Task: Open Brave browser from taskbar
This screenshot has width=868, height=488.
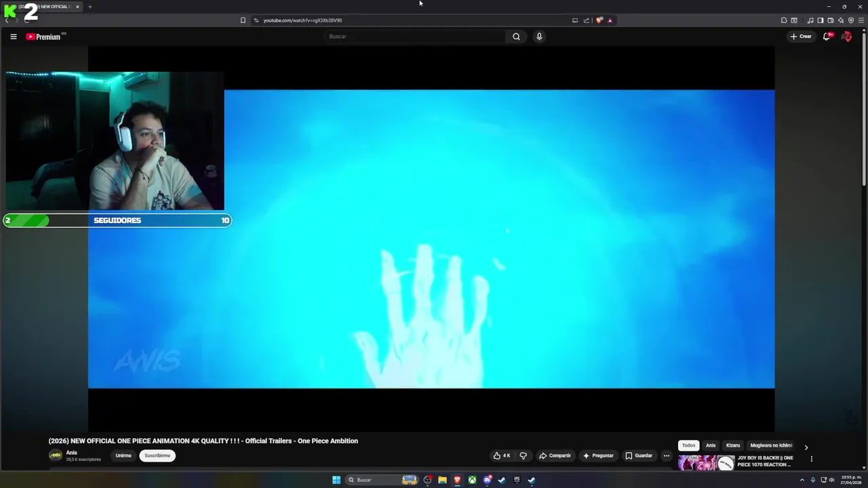Action: [x=457, y=480]
